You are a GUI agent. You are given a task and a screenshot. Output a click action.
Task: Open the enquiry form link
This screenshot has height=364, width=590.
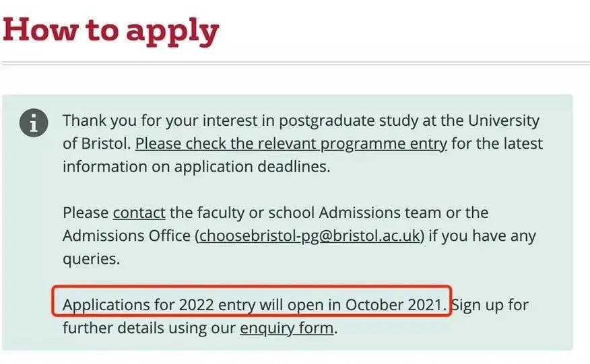(x=287, y=328)
